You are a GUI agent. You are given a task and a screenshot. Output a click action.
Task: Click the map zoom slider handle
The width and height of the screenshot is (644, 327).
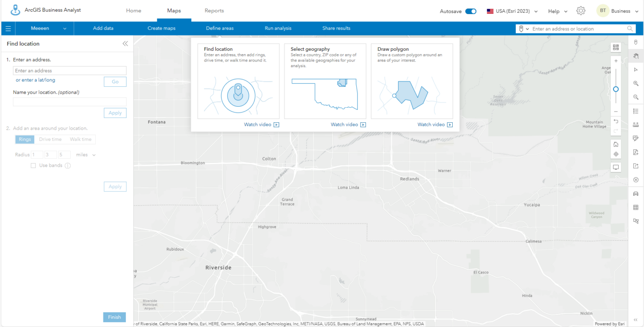[616, 89]
